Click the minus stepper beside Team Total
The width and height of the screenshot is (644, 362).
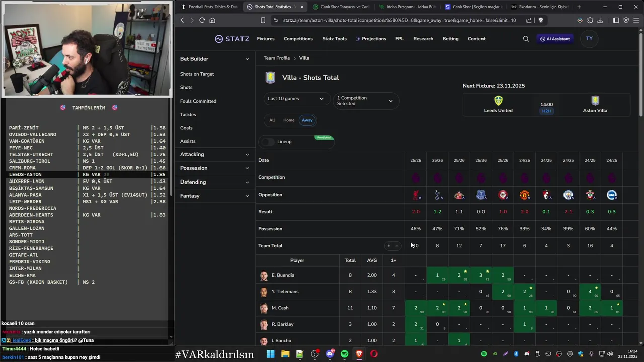397,246
